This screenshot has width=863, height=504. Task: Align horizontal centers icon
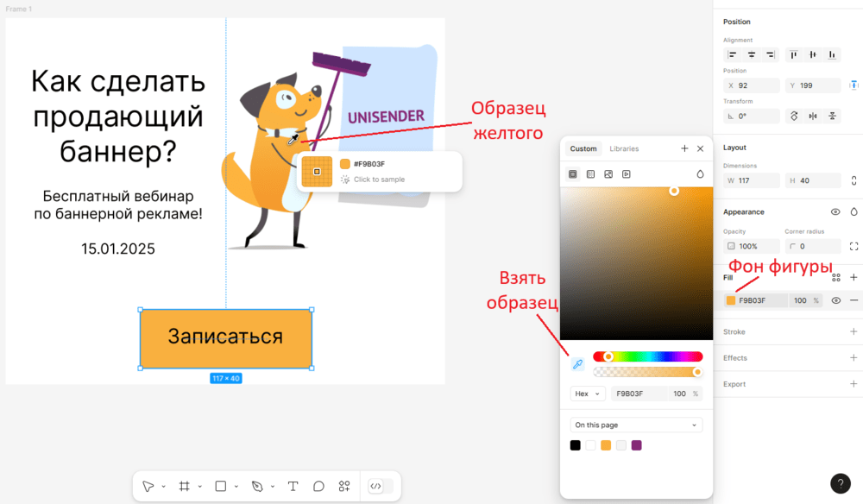point(752,54)
